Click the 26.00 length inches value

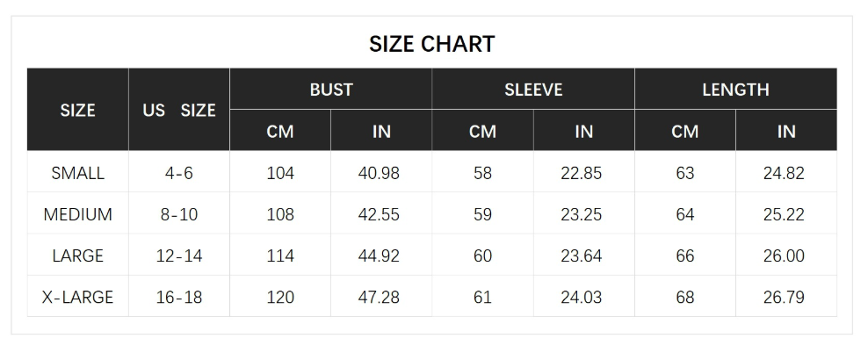(x=784, y=256)
